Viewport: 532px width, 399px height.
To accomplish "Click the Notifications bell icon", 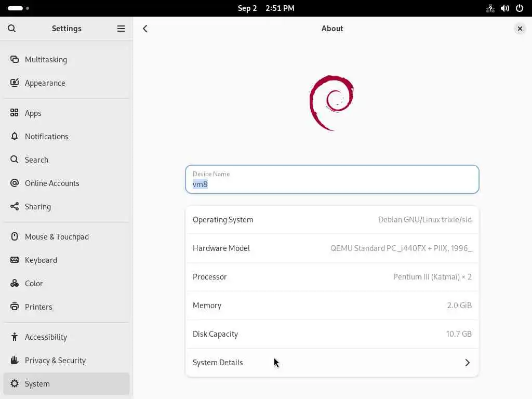I will [14, 136].
